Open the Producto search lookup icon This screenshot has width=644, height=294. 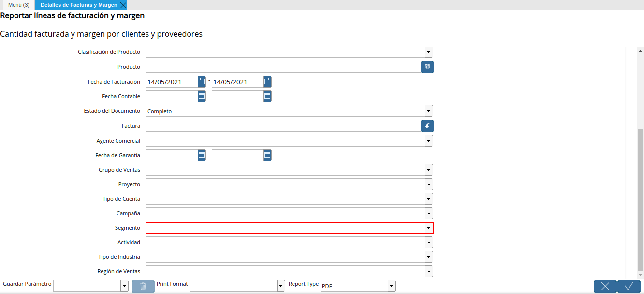[427, 67]
